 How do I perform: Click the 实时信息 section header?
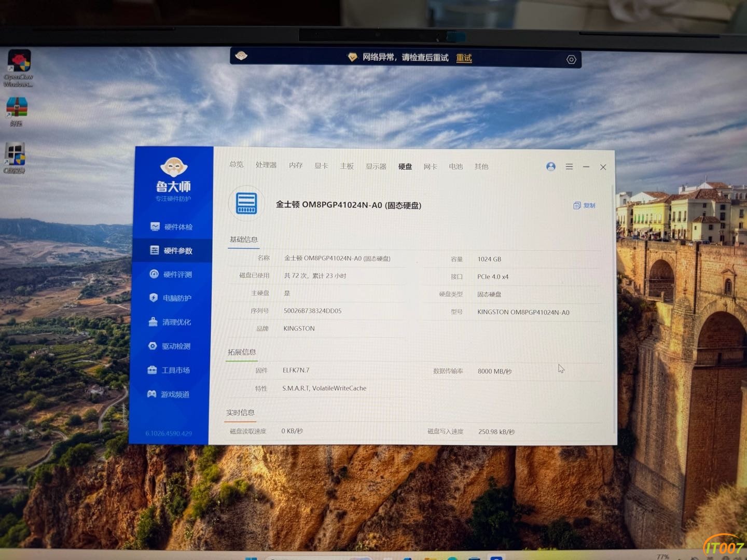click(x=240, y=413)
